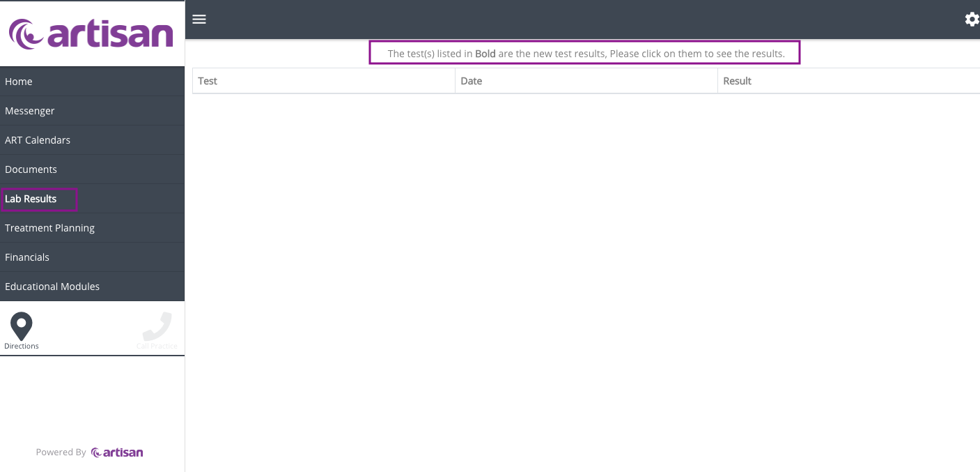
Task: Click the Test column header
Action: 208,81
